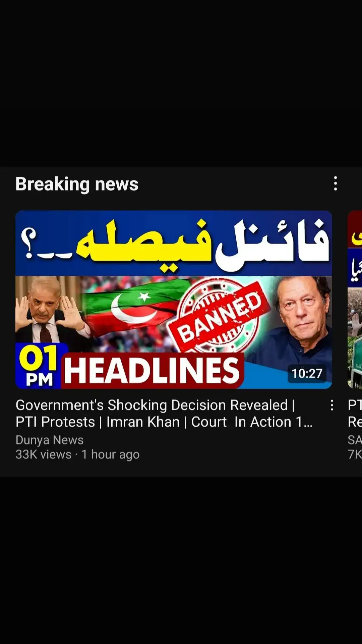Click the white question mark in the Urdu banner
Screen dimensions: 362x644
[28, 244]
